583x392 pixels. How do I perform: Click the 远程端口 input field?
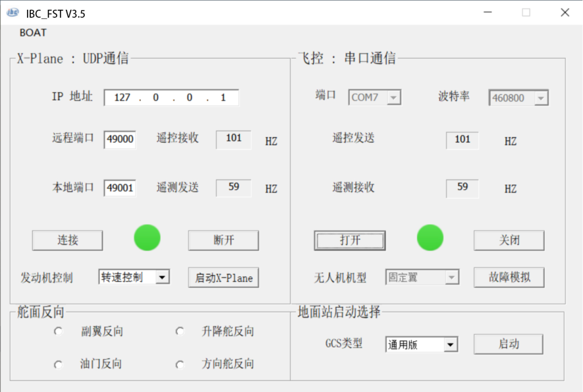(120, 139)
